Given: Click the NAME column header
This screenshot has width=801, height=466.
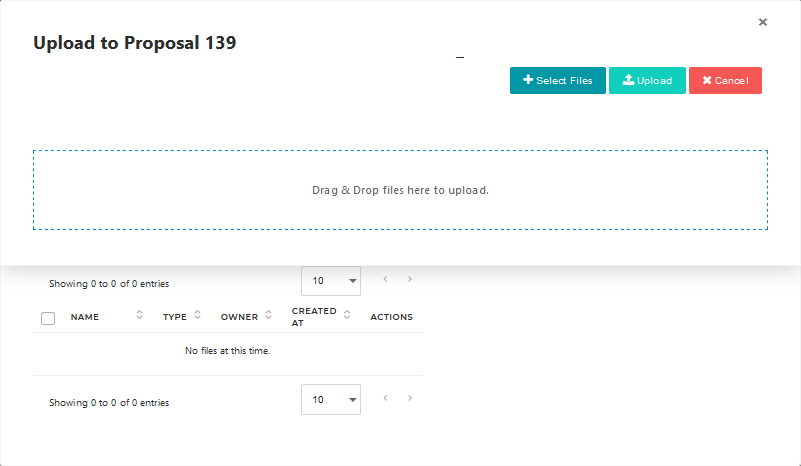Looking at the screenshot, I should click(x=85, y=317).
